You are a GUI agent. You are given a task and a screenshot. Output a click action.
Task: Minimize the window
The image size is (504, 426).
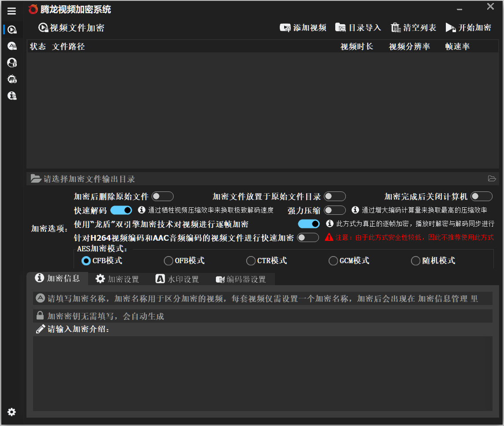pyautogui.click(x=460, y=10)
